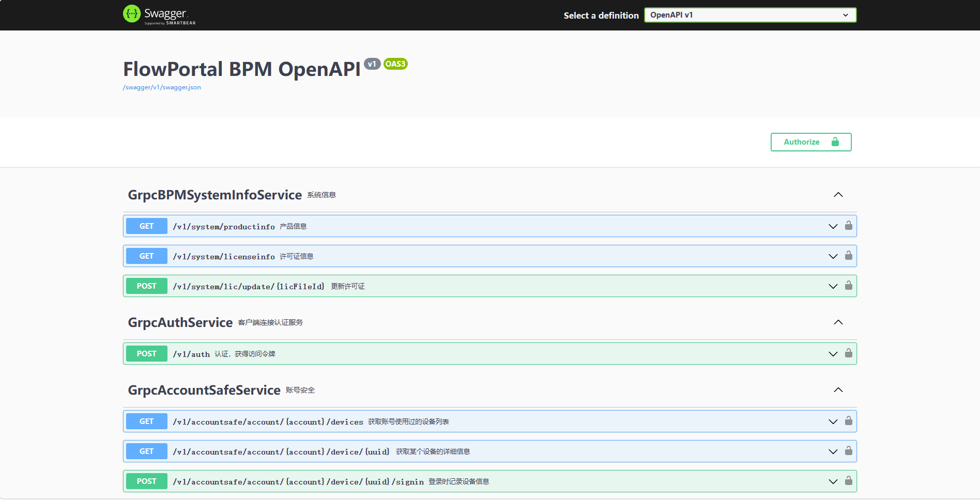The image size is (980, 500).
Task: Click lock icon on lic/update endpoint
Action: [x=848, y=286]
